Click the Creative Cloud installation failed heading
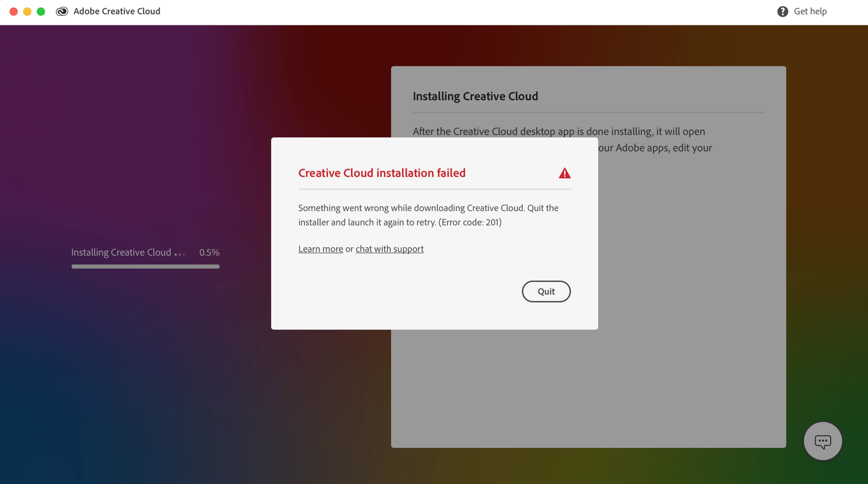Screen dimensions: 868x484 coord(382,173)
